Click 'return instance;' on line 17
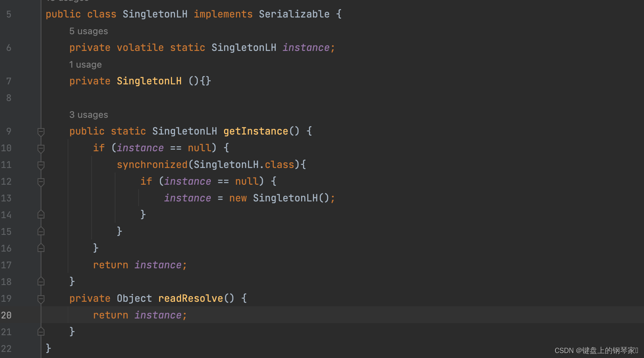Screen dimensions: 644x358 coord(140,265)
